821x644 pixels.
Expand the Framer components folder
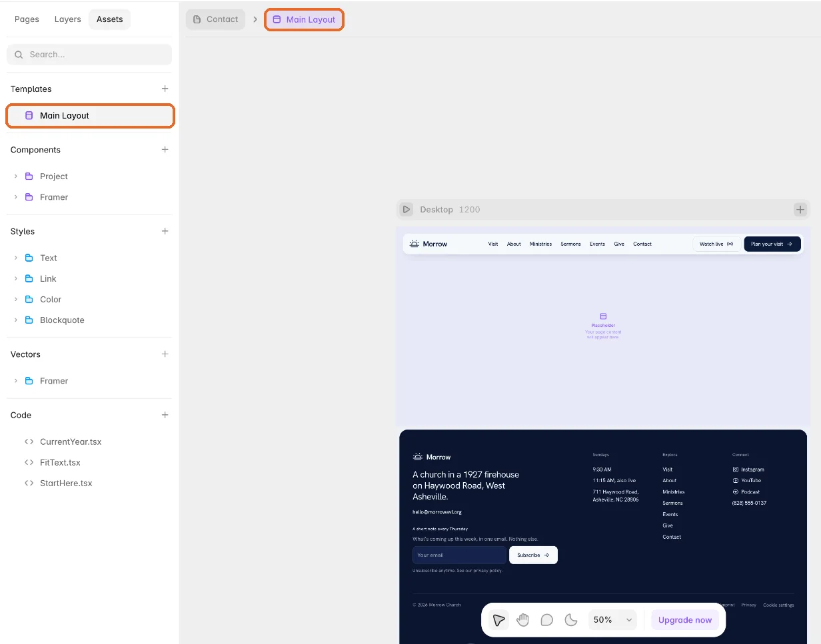tap(16, 197)
